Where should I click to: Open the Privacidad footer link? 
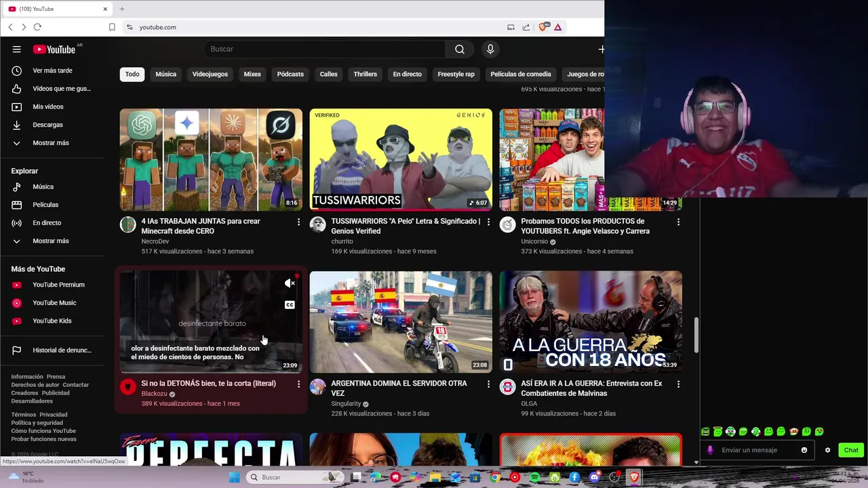tap(53, 415)
